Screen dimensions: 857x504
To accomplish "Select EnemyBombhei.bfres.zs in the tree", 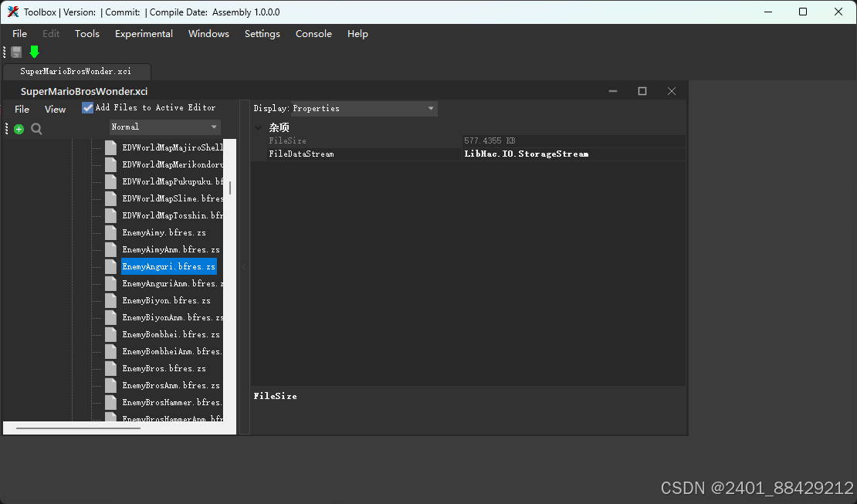I will pos(171,334).
